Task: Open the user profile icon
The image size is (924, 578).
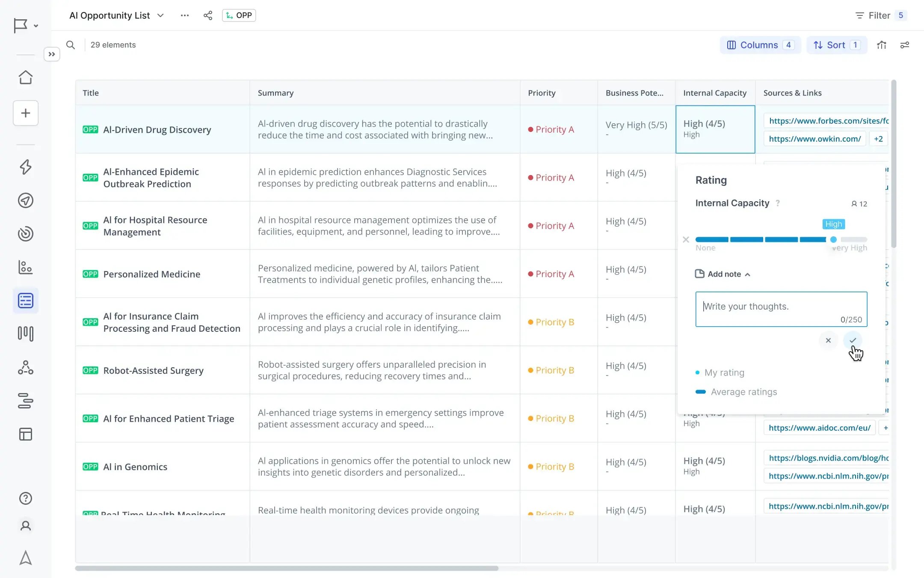Action: (x=26, y=526)
